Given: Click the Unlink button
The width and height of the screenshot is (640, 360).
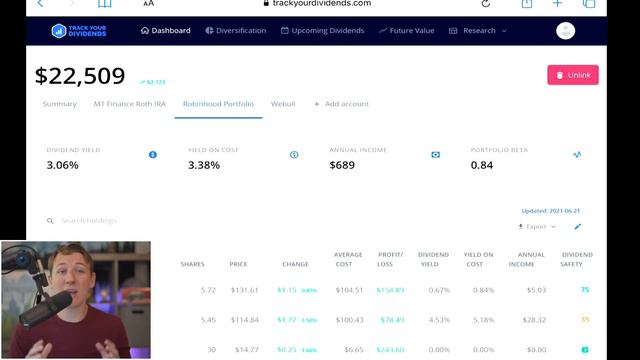Looking at the screenshot, I should [573, 75].
